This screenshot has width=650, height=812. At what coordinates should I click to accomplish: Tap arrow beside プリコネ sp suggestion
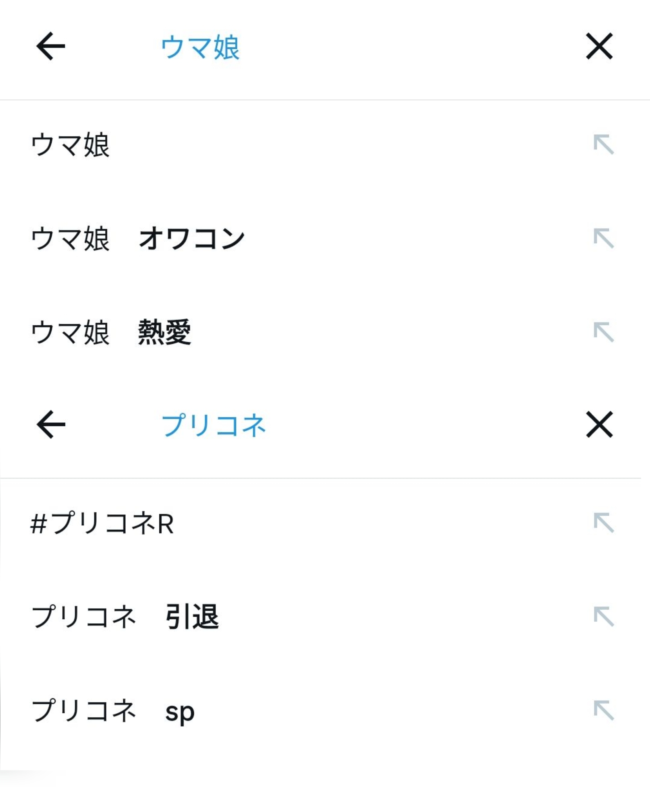coord(603,711)
